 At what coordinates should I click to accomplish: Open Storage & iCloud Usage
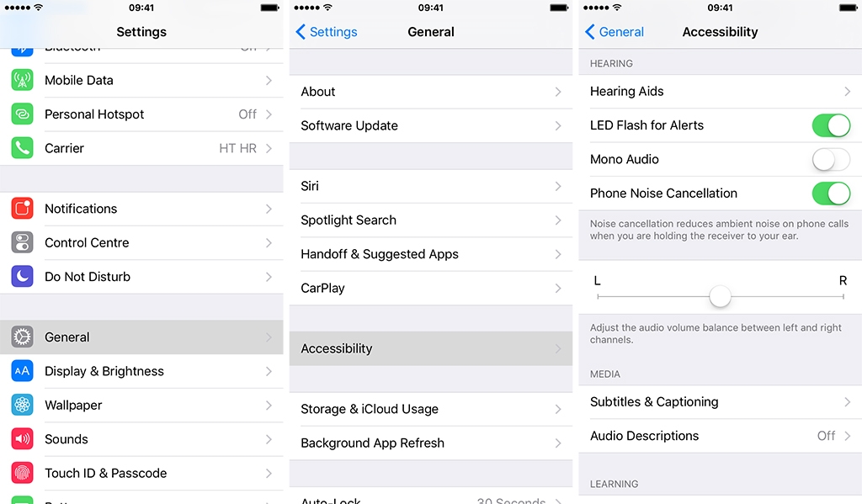tap(431, 410)
